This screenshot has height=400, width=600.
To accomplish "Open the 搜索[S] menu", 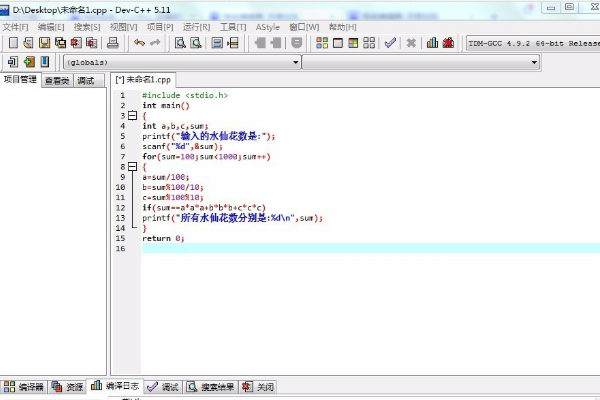I will (x=87, y=27).
